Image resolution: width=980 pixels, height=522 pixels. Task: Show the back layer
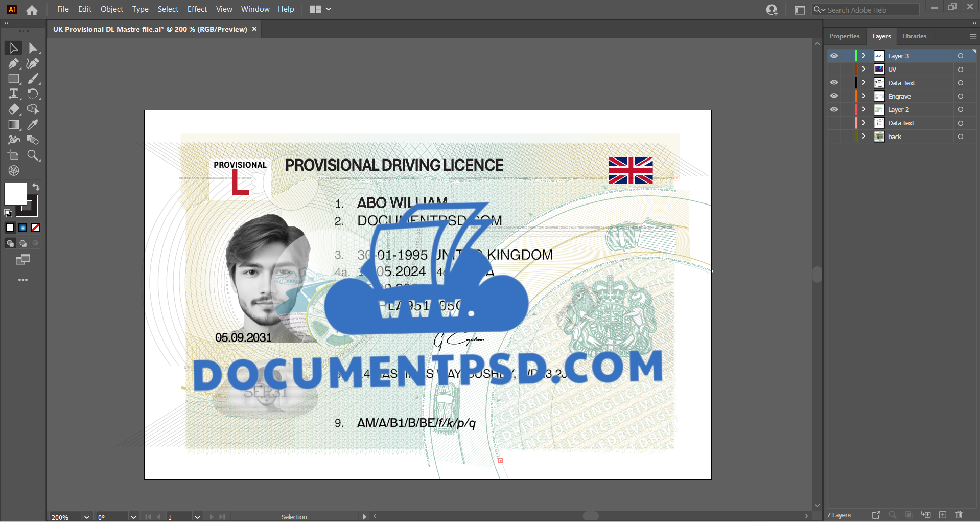coord(834,137)
